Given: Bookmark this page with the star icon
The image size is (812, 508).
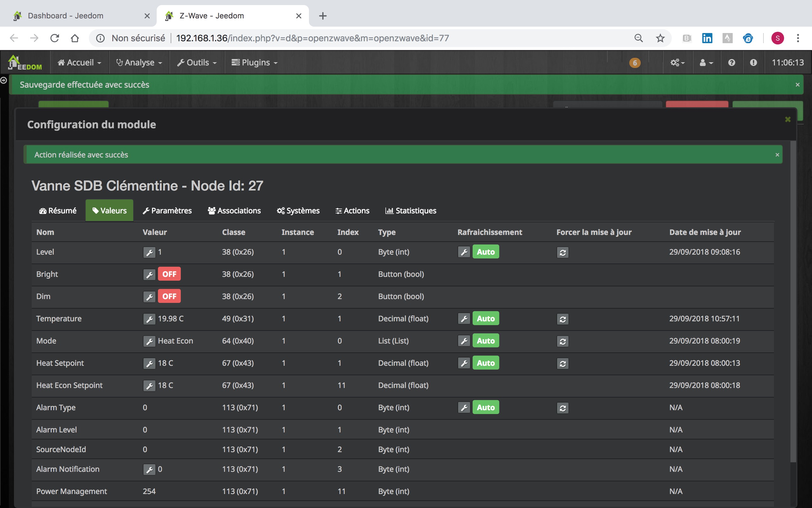Looking at the screenshot, I should (x=660, y=38).
